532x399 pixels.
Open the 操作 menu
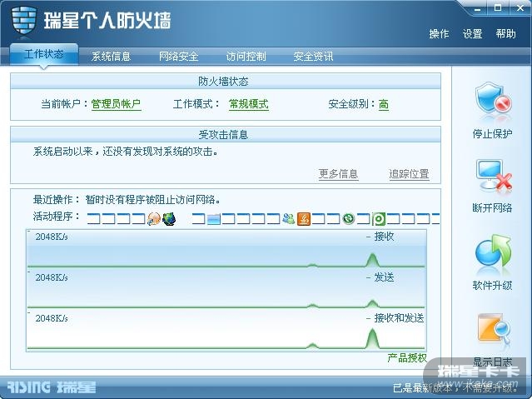[x=439, y=33]
